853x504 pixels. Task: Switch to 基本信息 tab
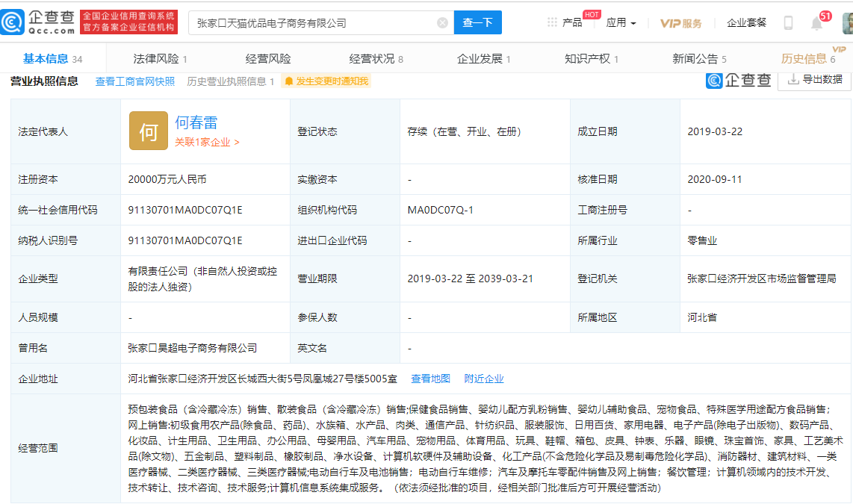pos(52,59)
